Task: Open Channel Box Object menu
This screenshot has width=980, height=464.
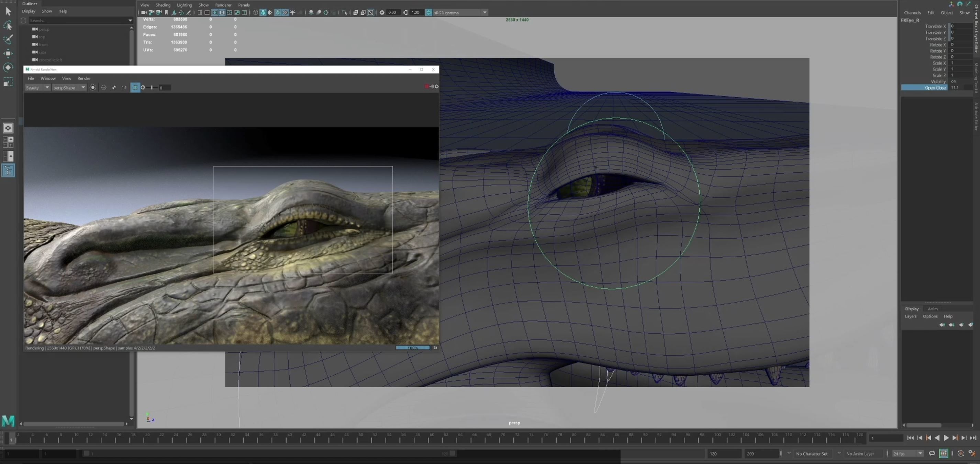Action: [x=947, y=13]
